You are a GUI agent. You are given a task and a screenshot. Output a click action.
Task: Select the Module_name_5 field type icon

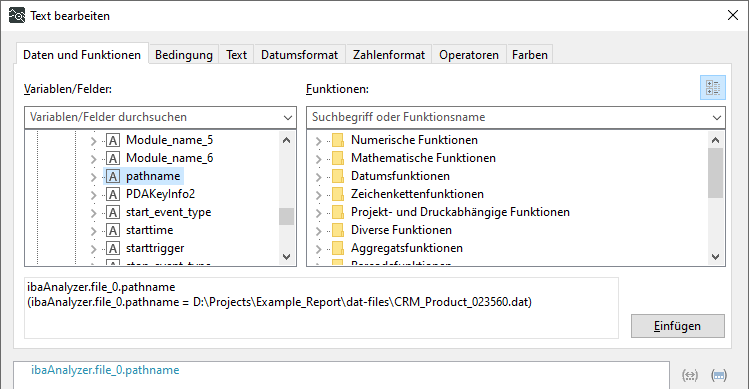[x=113, y=140]
